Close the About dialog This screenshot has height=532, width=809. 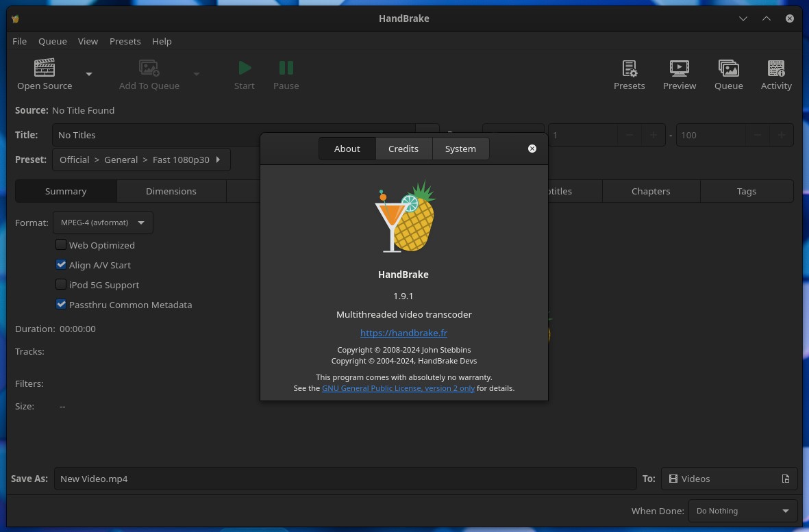[532, 149]
